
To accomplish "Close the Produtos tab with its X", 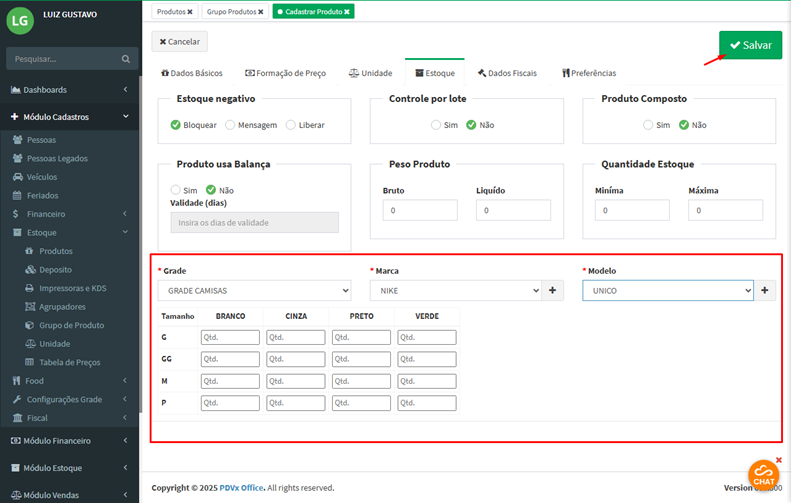I will click(190, 12).
